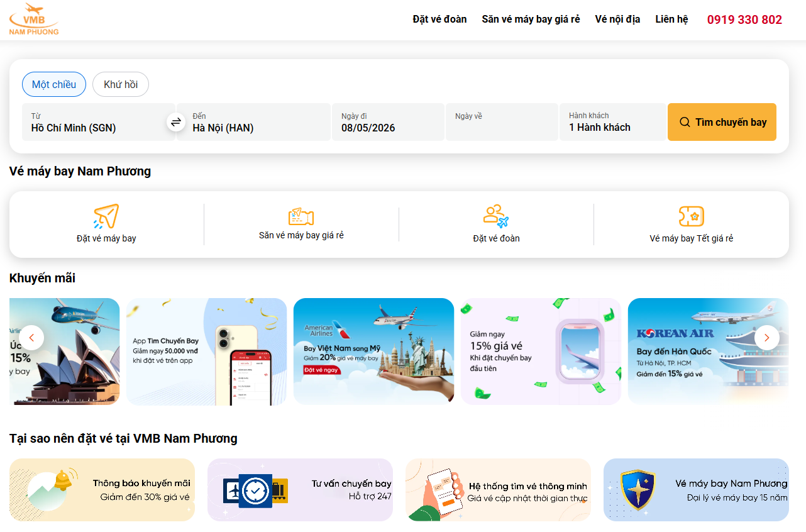The width and height of the screenshot is (806, 532).
Task: Click the Giảm đến 30% giá vé text
Action: pyautogui.click(x=145, y=497)
